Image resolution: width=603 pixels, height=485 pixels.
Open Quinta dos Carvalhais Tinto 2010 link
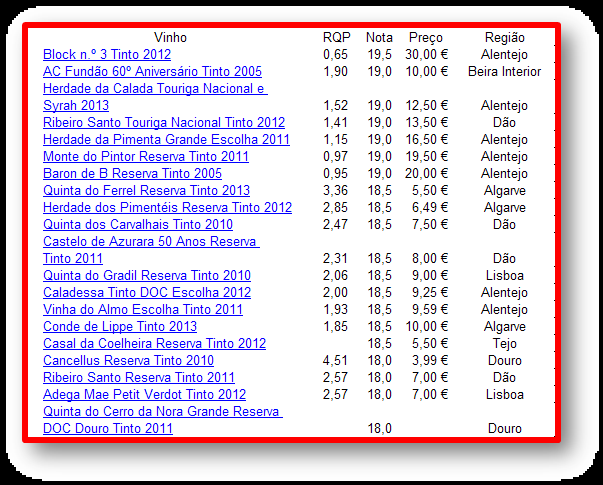click(138, 225)
